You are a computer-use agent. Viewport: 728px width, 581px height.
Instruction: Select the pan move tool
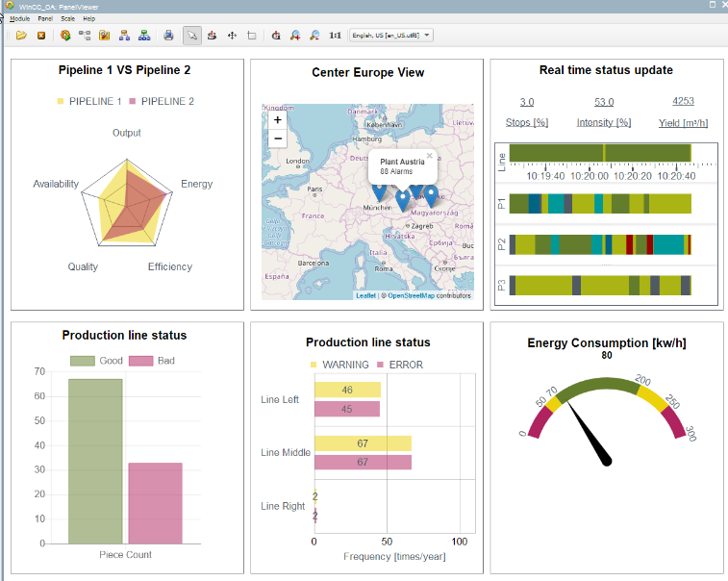pyautogui.click(x=232, y=36)
